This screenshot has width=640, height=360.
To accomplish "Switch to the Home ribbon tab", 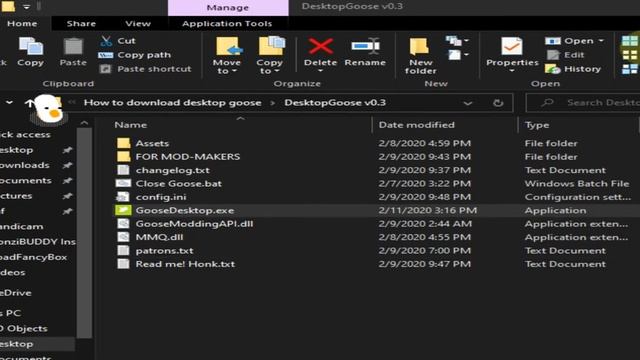I will click(x=22, y=24).
